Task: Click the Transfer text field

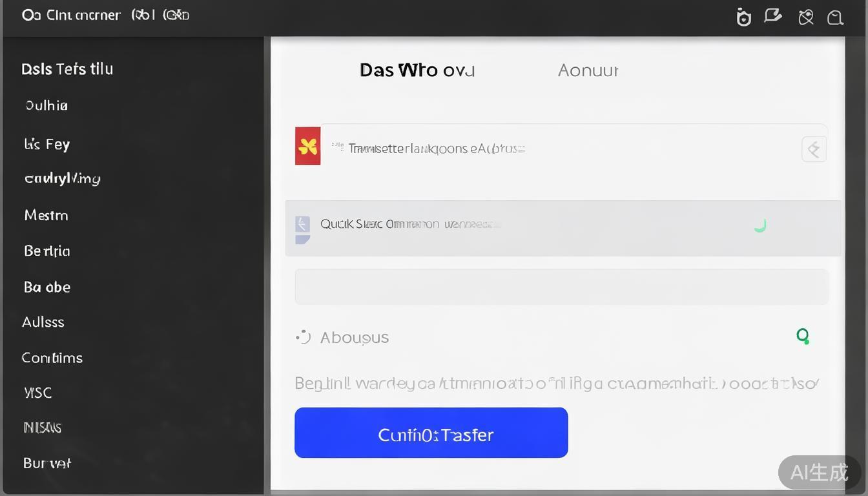Action: pos(555,149)
